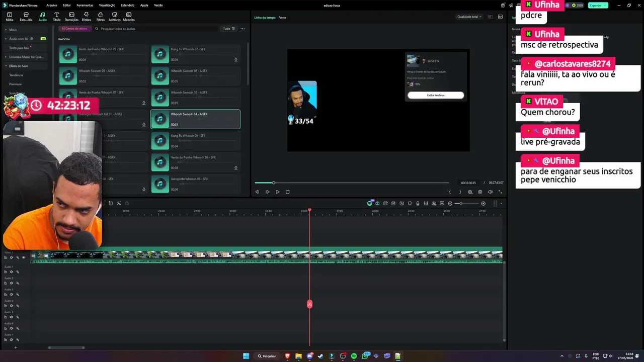Click the timeline microphone record icon
Screen dimensions: 644x362
(418, 203)
